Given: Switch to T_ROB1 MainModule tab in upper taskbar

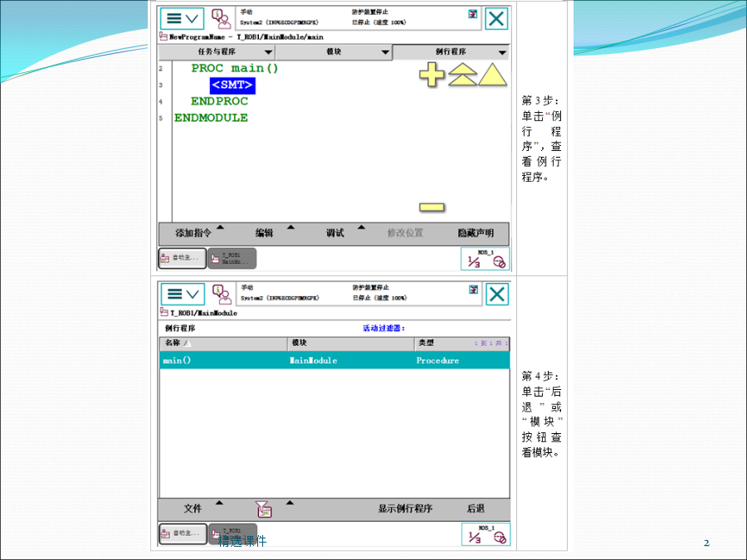Looking at the screenshot, I should point(232,258).
